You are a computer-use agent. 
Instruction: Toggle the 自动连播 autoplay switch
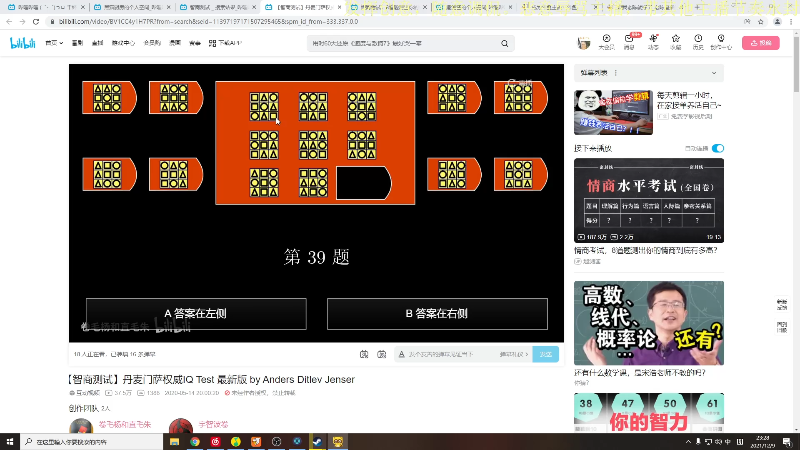click(x=718, y=148)
